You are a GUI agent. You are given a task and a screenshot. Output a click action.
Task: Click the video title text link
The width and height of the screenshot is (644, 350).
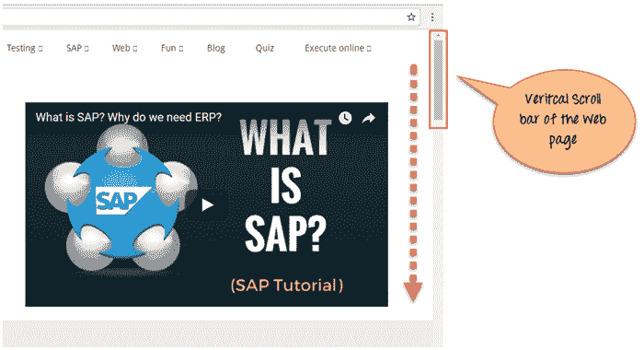coord(128,117)
